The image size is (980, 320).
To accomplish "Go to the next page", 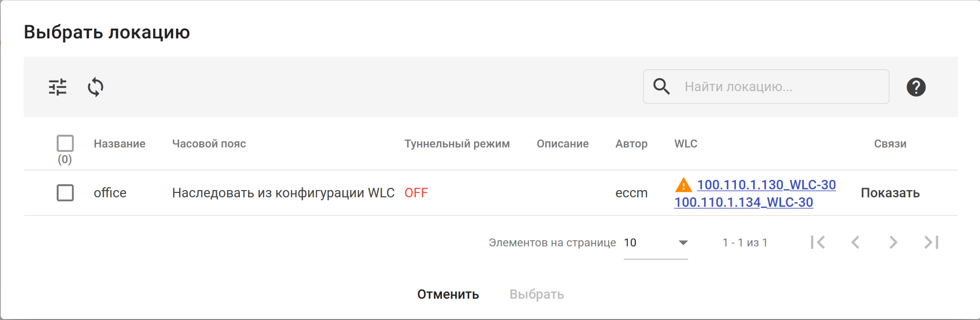I will click(893, 242).
